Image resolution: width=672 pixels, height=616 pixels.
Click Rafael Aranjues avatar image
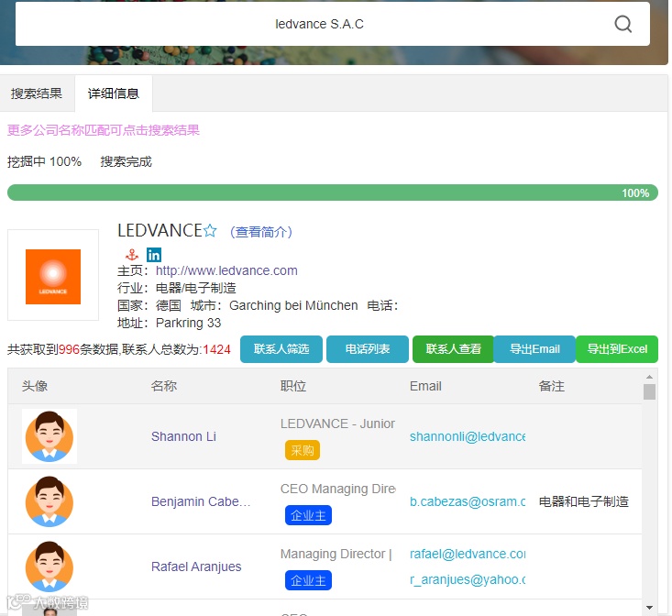50,566
